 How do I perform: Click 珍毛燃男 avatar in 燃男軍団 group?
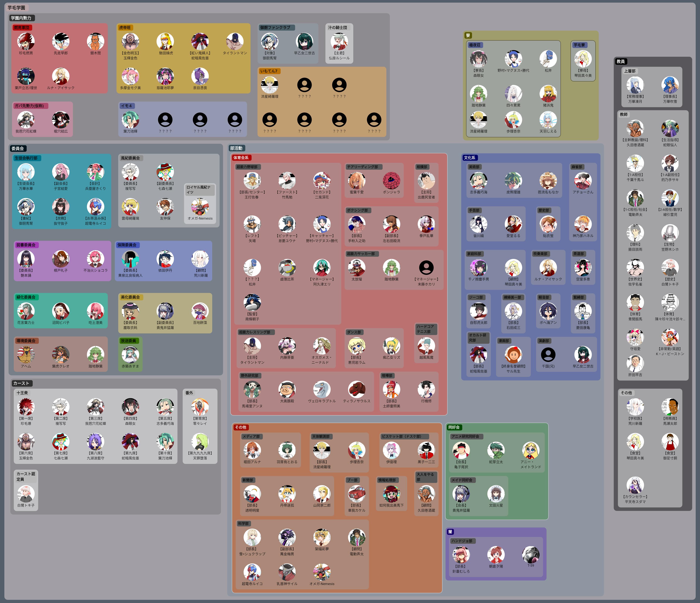tap(26, 42)
